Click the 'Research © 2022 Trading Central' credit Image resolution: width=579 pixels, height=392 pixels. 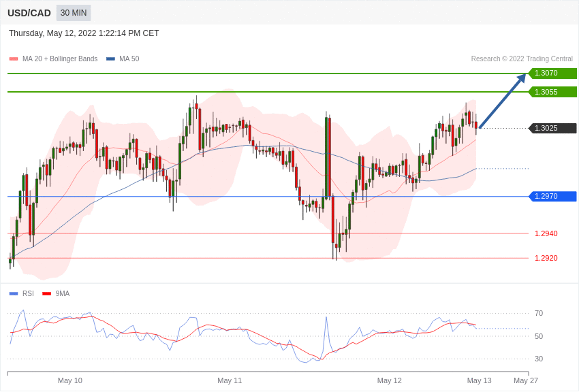coord(522,59)
